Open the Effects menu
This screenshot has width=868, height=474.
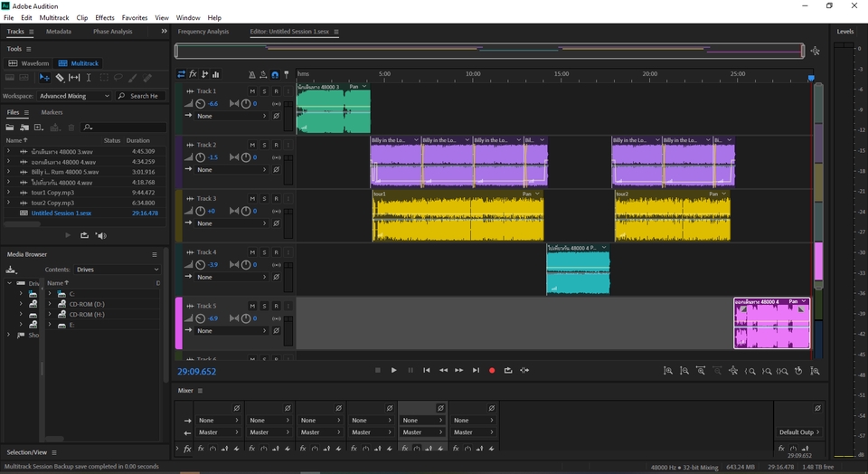tap(105, 17)
